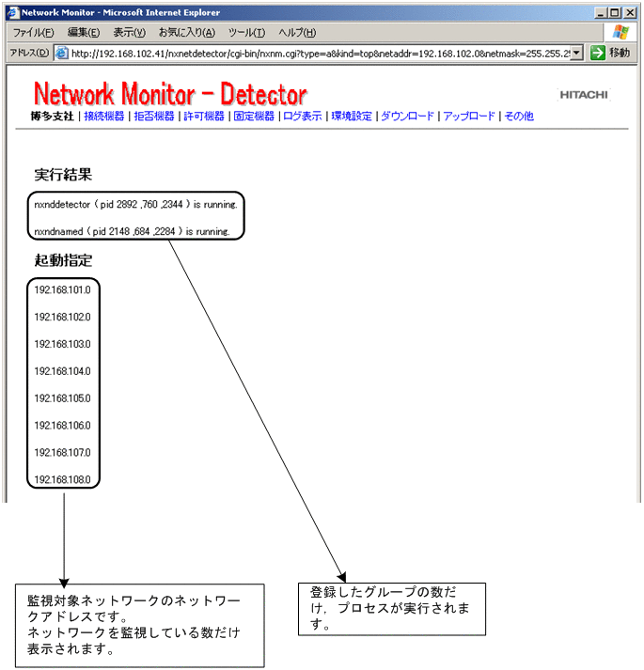Open the 許可機器 link
The width and height of the screenshot is (644, 670).
tap(204, 117)
